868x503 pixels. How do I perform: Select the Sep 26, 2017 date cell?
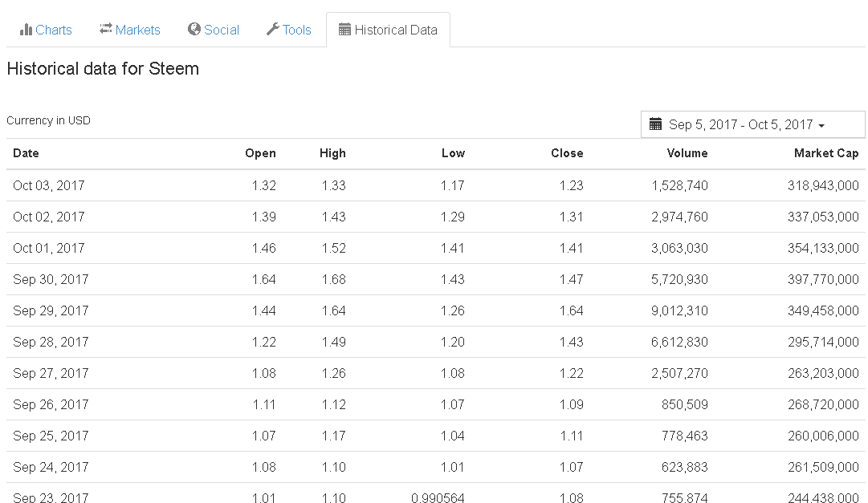[x=51, y=404]
